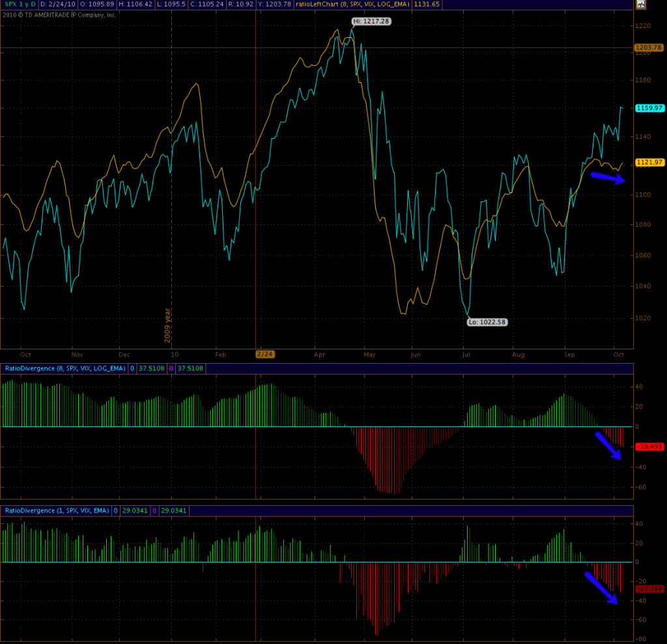Click the 29.0341 value in bottom study header
Image resolution: width=667 pixels, height=644 pixels.
click(135, 510)
